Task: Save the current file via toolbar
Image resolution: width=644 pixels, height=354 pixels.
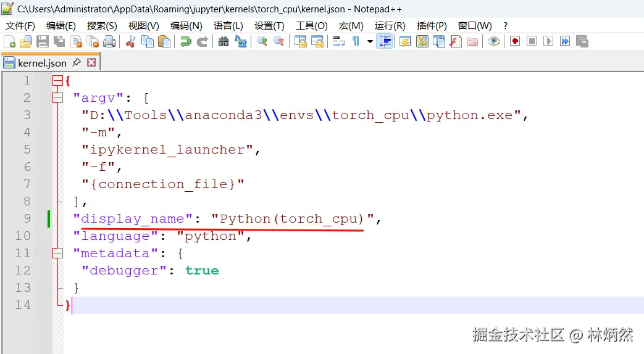Action: click(x=43, y=41)
